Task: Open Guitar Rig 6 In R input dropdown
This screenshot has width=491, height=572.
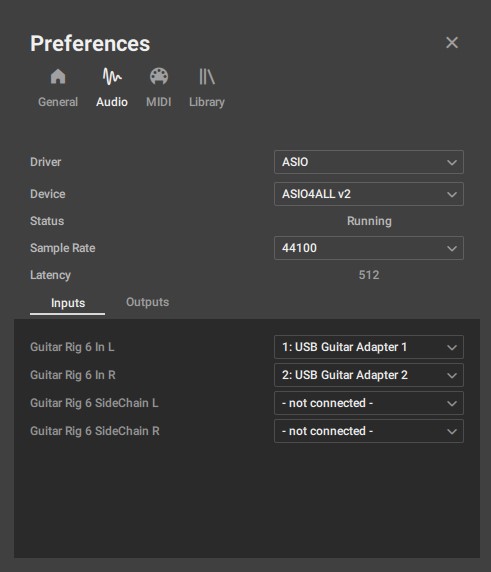Action: point(369,375)
